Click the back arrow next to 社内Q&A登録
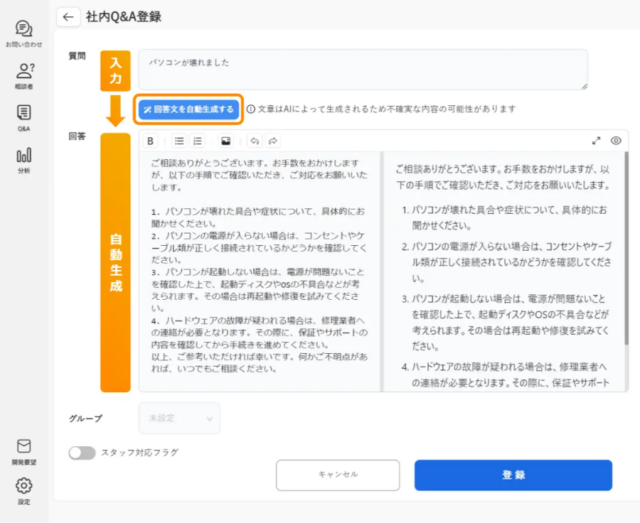 (68, 17)
